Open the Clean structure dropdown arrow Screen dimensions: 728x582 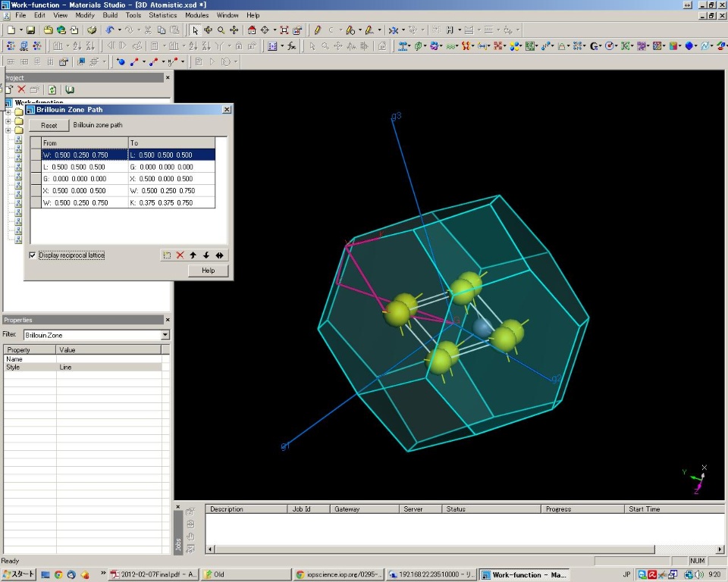(403, 30)
